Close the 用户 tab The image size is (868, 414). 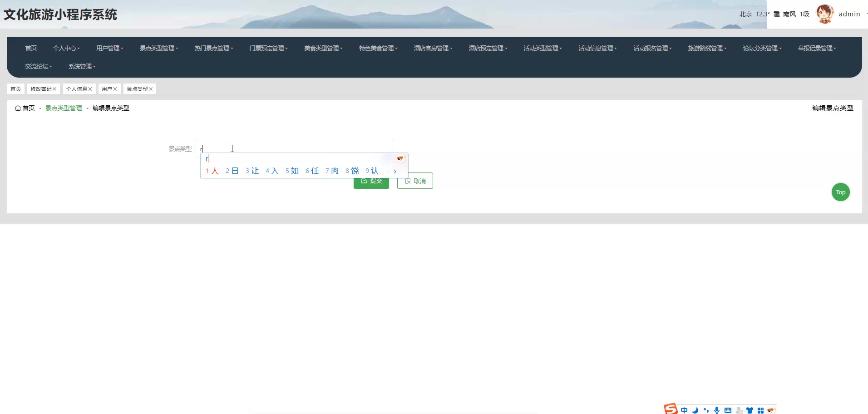[x=115, y=89]
